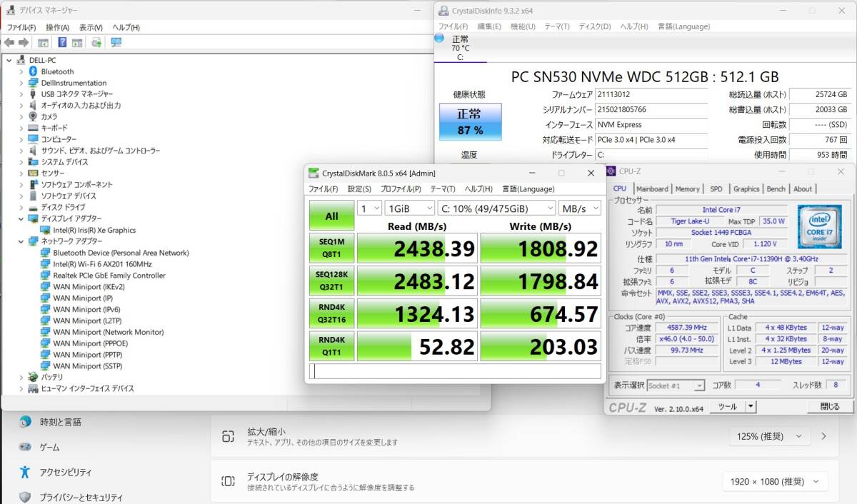The width and height of the screenshot is (857, 504).
Task: Click the Realtek PCIe GbE Family Controller adapter icon
Action: pos(45,275)
